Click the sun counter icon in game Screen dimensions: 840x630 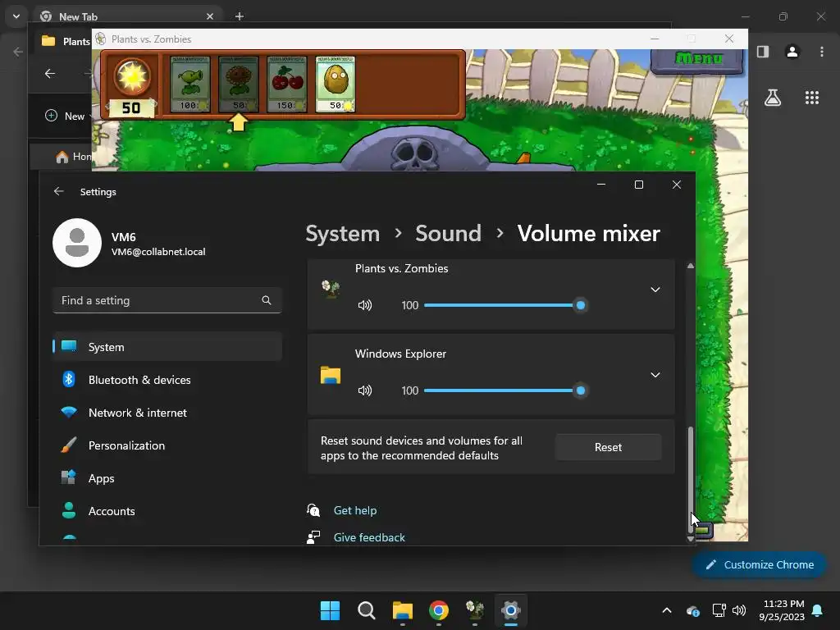132,77
